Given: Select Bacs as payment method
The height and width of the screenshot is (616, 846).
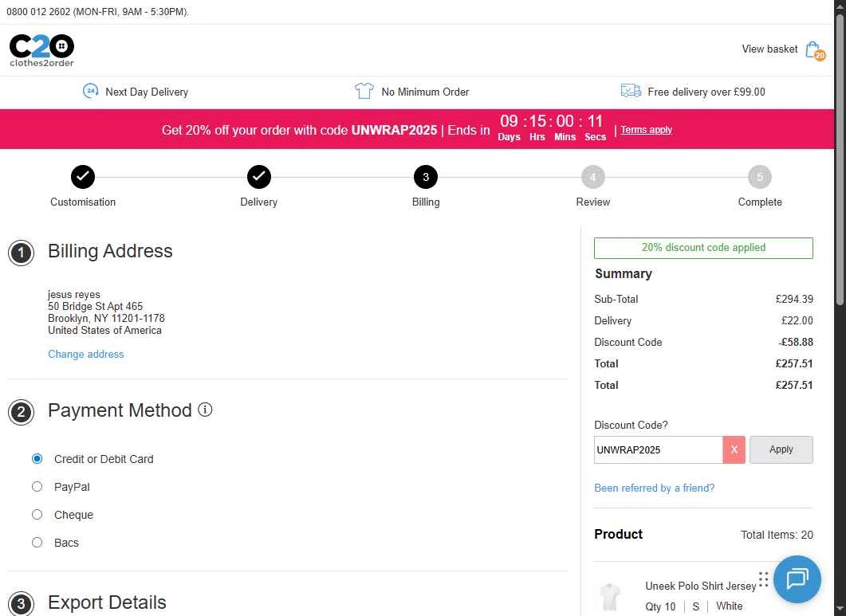Looking at the screenshot, I should [37, 543].
